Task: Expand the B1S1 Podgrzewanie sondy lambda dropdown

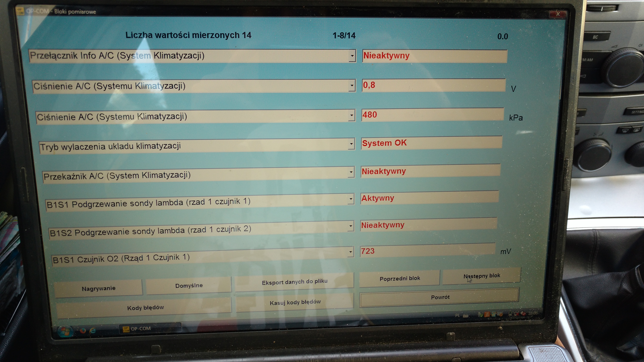Action: [351, 199]
